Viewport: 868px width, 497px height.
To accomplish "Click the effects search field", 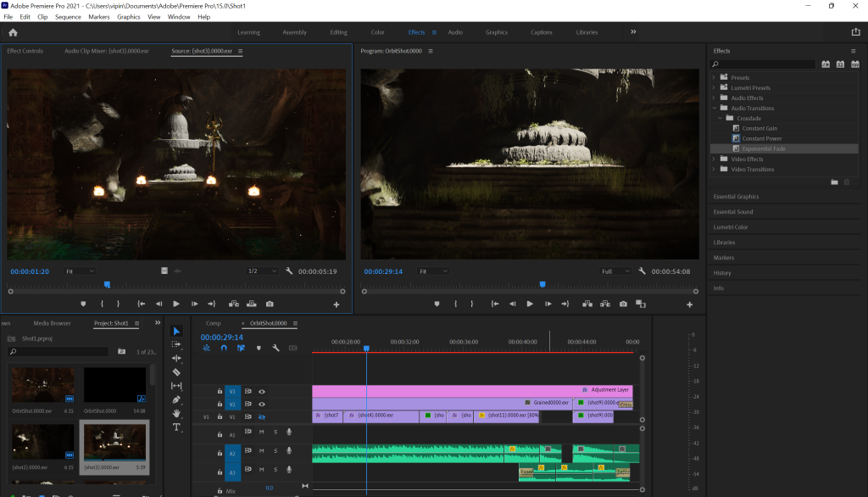I will tap(764, 64).
